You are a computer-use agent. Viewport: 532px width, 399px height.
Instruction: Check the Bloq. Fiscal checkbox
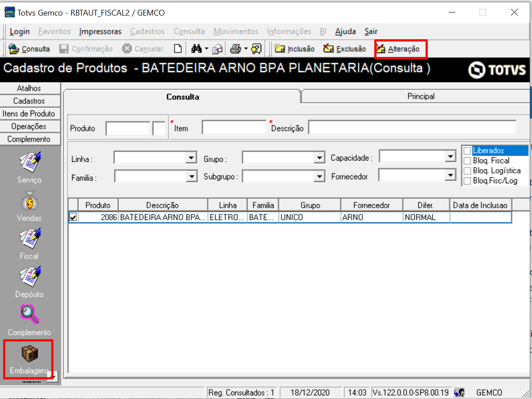click(467, 160)
